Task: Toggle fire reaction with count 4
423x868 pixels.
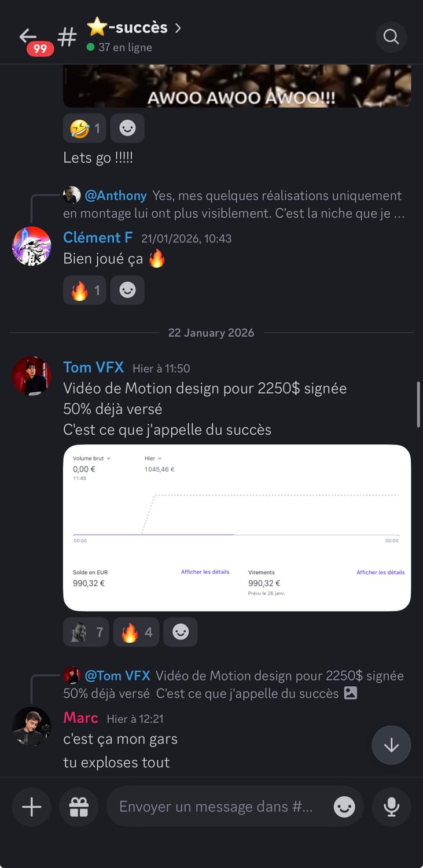Action: tap(136, 632)
